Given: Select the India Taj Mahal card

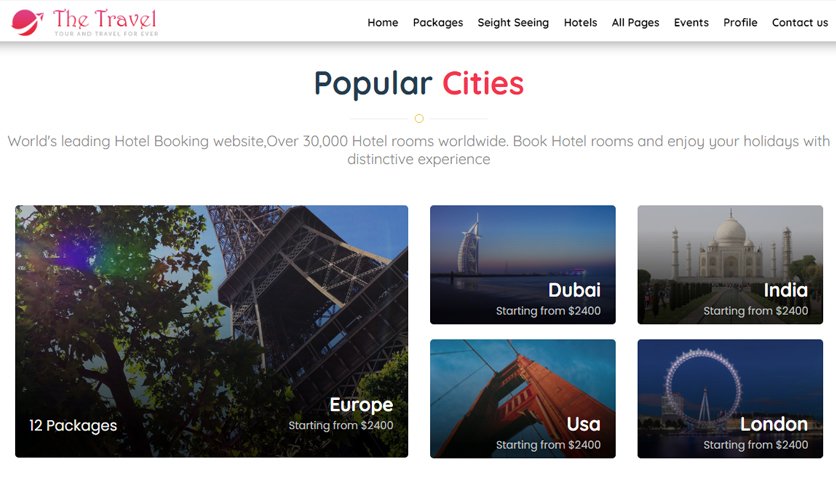Looking at the screenshot, I should tap(730, 264).
